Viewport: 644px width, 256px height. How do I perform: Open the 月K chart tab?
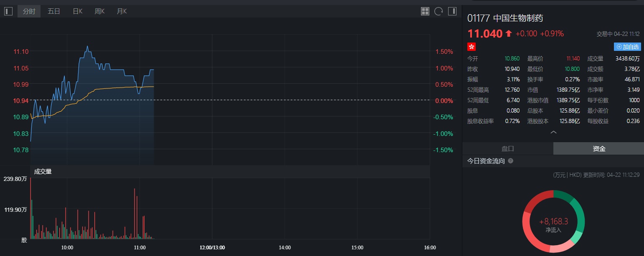122,11
